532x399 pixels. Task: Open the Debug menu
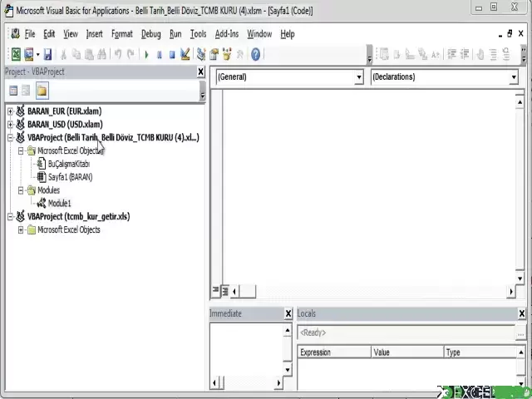tap(151, 34)
